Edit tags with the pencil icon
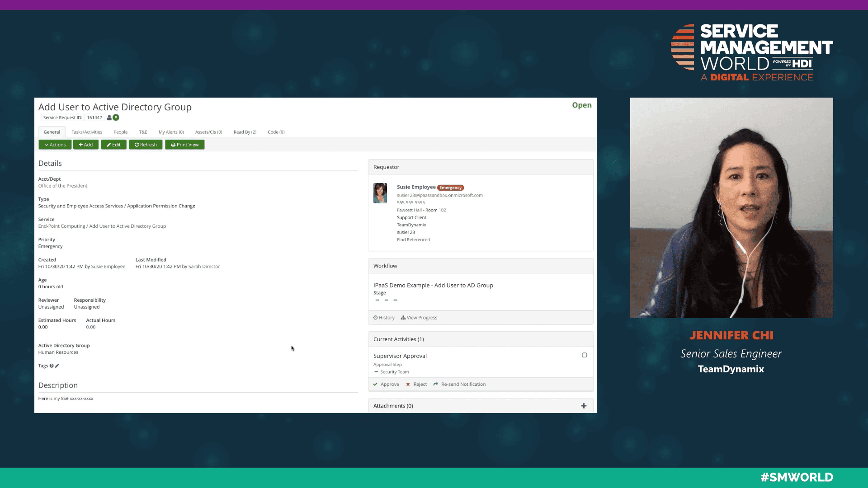Viewport: 868px width, 488px height. coord(57,366)
